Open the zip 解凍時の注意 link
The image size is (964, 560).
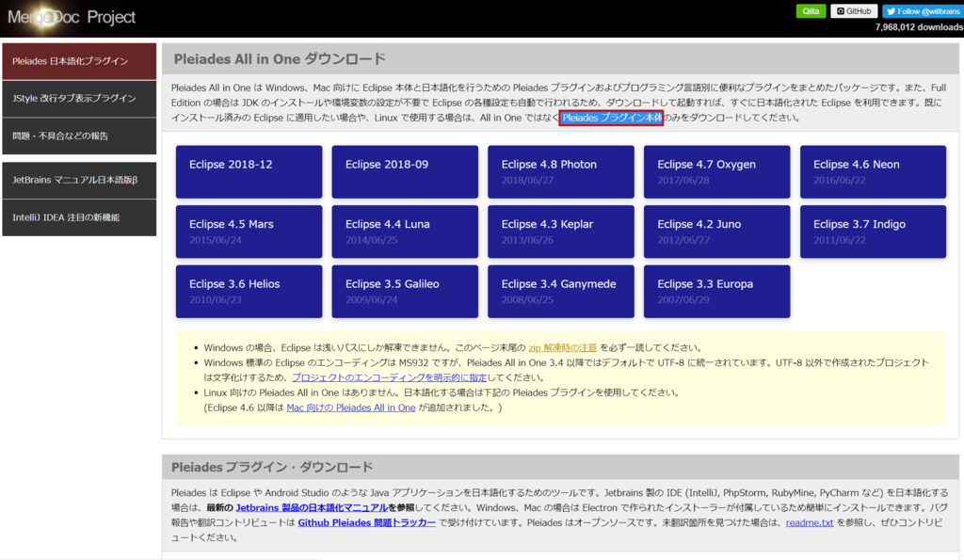pos(563,348)
